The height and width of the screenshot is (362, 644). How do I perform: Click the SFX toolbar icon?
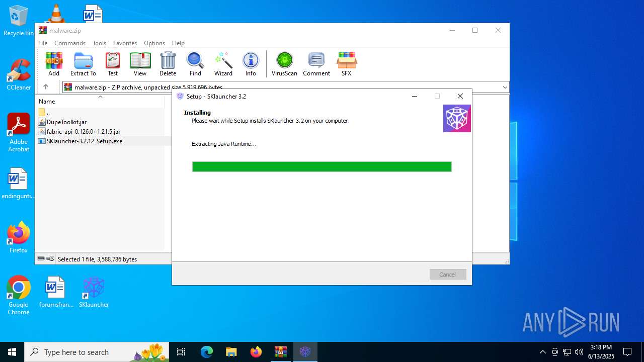[347, 64]
